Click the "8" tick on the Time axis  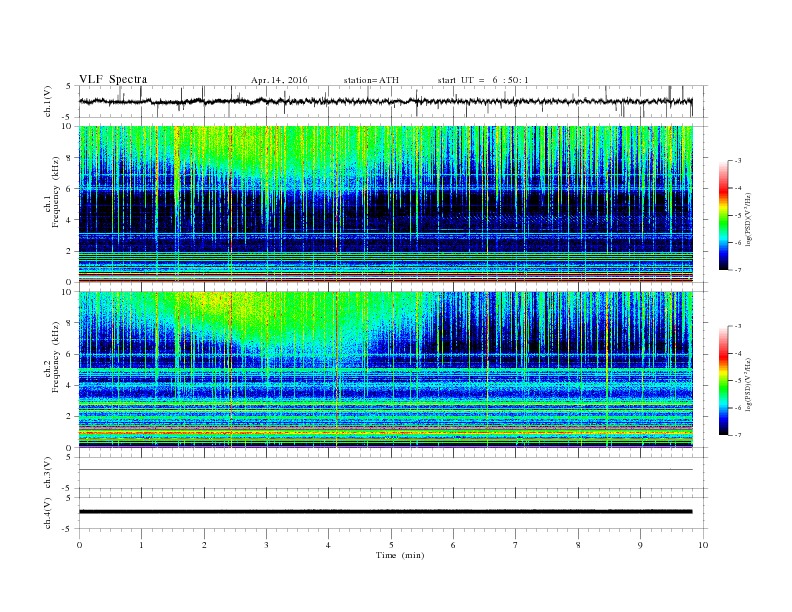(x=578, y=545)
